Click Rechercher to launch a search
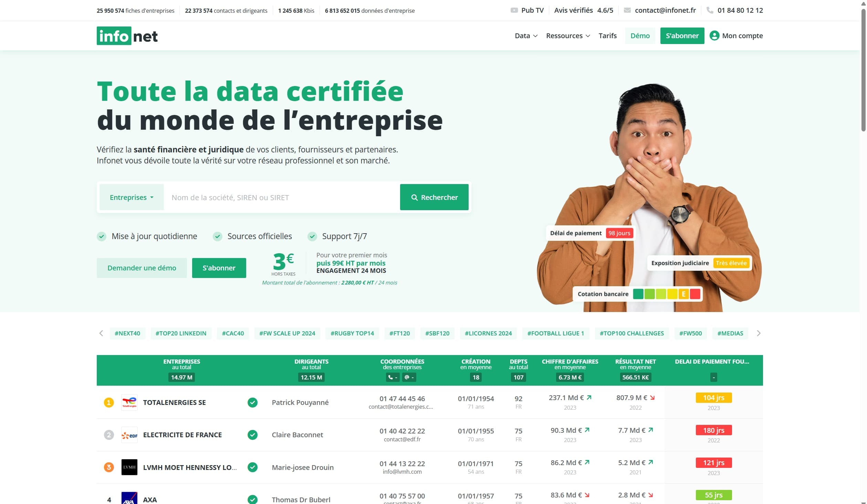 coord(434,197)
